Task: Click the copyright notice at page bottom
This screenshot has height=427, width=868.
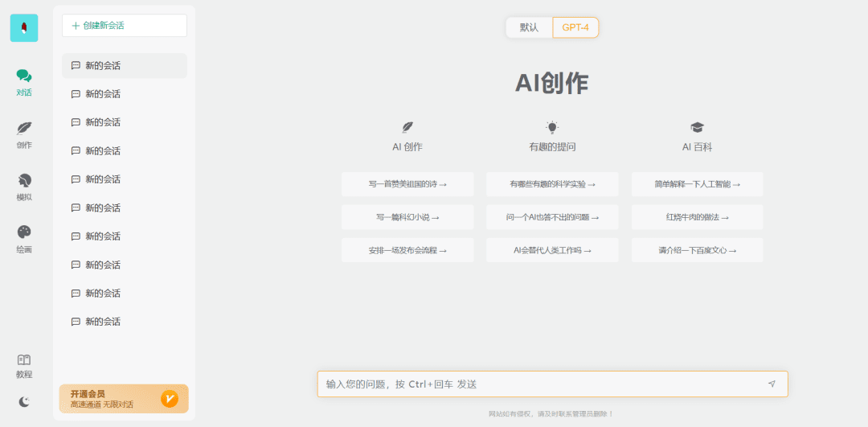Action: (x=552, y=413)
